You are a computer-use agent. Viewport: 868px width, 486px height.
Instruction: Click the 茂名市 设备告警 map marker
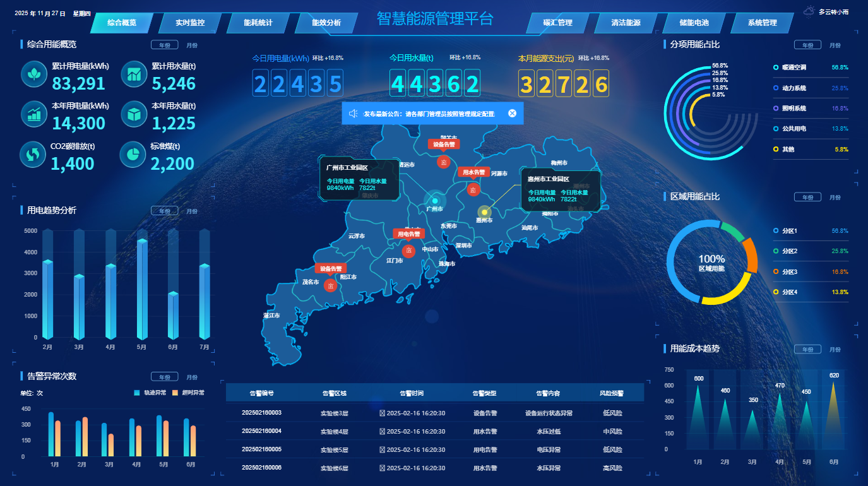[x=330, y=285]
